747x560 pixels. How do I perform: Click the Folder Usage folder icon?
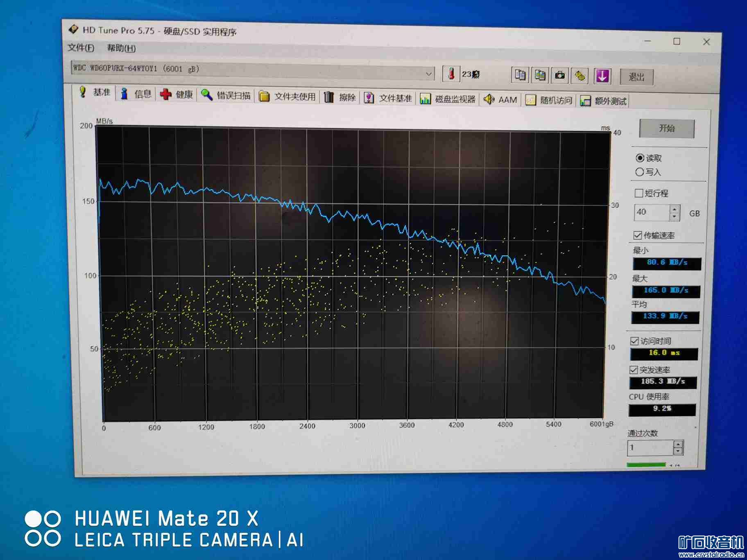pos(264,96)
